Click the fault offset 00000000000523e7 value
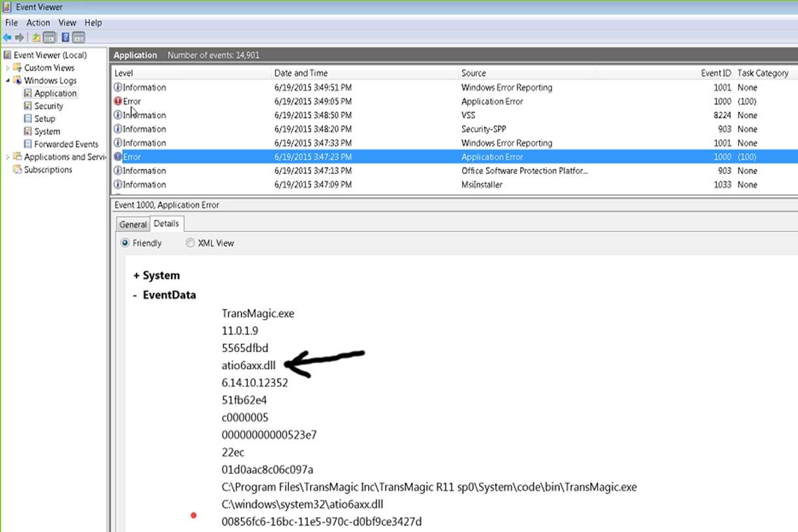This screenshot has height=532, width=798. [269, 435]
